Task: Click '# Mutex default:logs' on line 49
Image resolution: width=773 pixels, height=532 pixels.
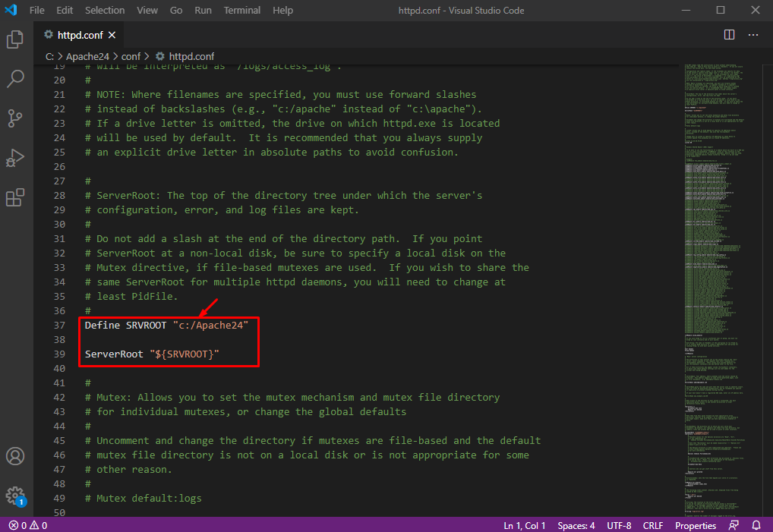Action: (143, 499)
